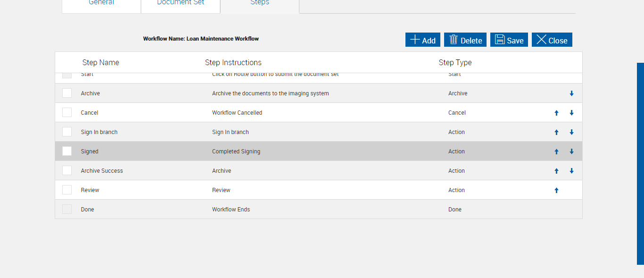Open the Document Set tab
Viewport: 644px width, 278px height.
click(x=181, y=4)
